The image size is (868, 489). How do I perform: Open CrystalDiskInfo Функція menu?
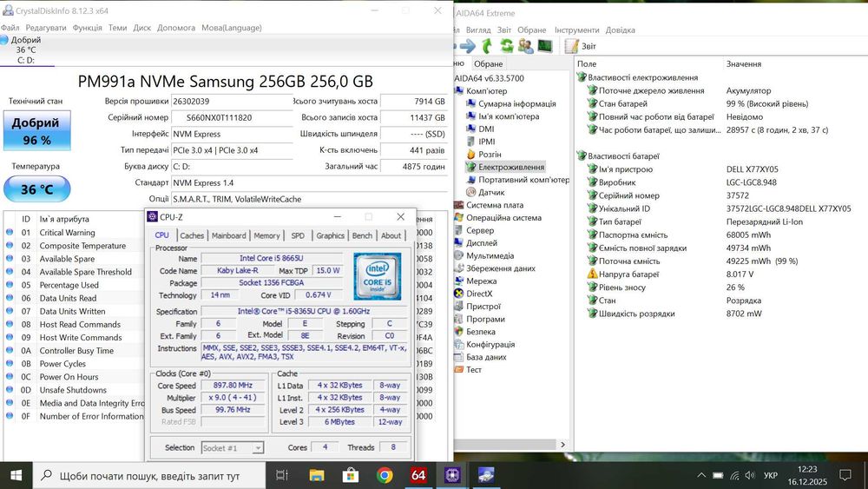[87, 28]
